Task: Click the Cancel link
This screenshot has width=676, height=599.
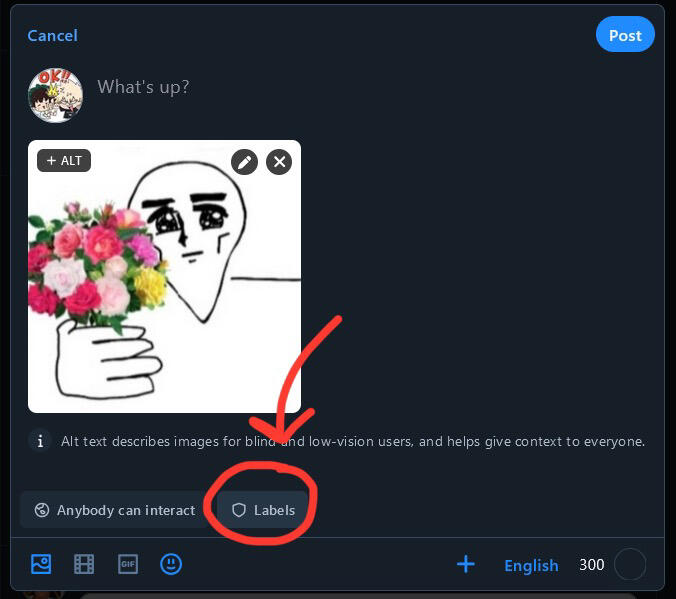Action: pyautogui.click(x=52, y=36)
